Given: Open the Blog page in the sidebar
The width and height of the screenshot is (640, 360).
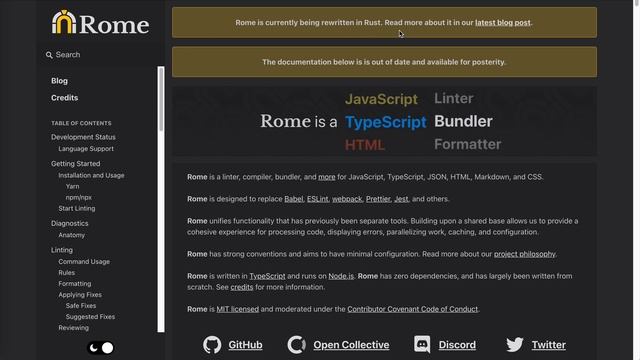Looking at the screenshot, I should coord(60,81).
